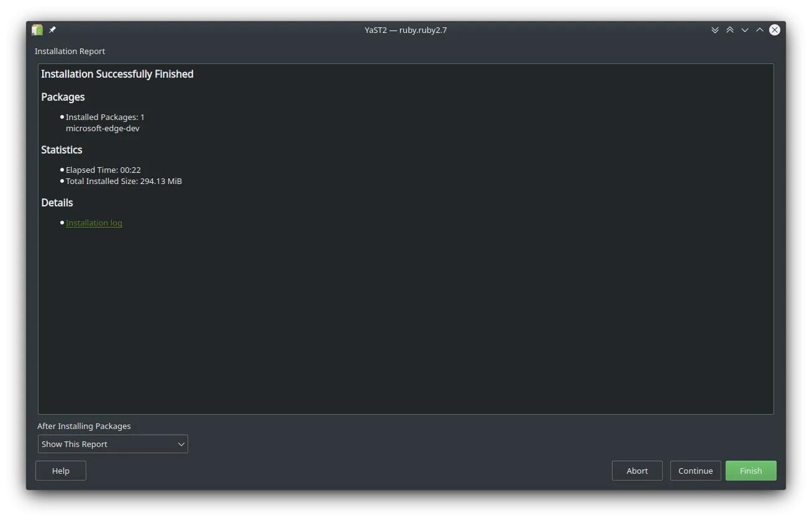812x521 pixels.
Task: Click the Total Installed Size entry
Action: tap(124, 181)
